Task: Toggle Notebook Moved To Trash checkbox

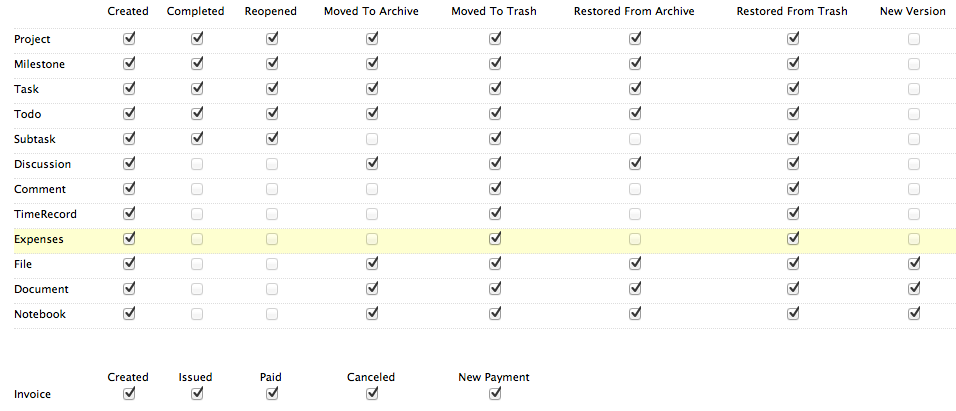Action: point(495,314)
